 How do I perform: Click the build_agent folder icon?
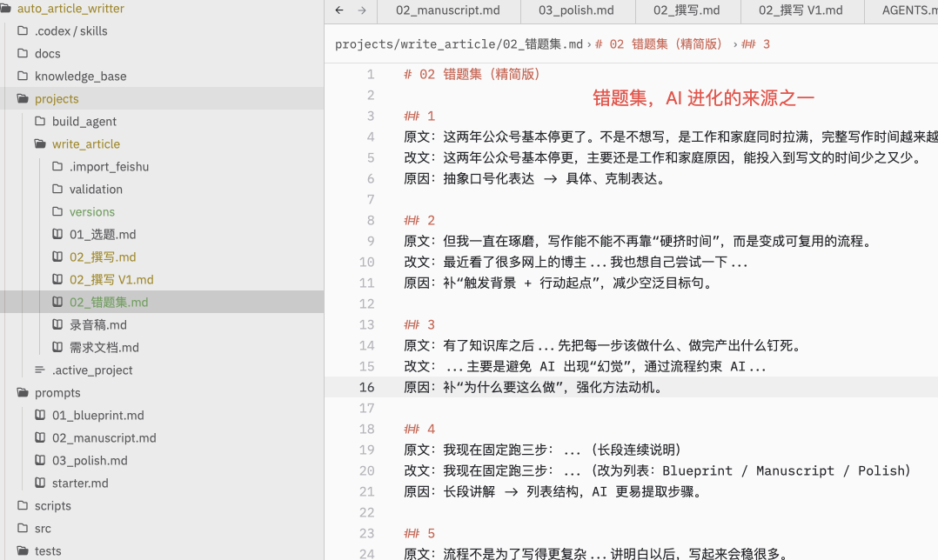click(40, 122)
